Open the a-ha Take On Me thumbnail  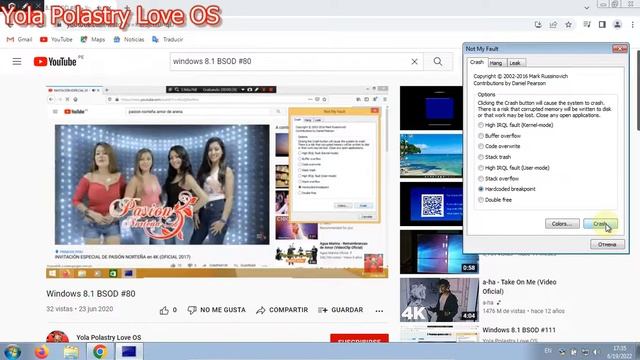(x=439, y=300)
